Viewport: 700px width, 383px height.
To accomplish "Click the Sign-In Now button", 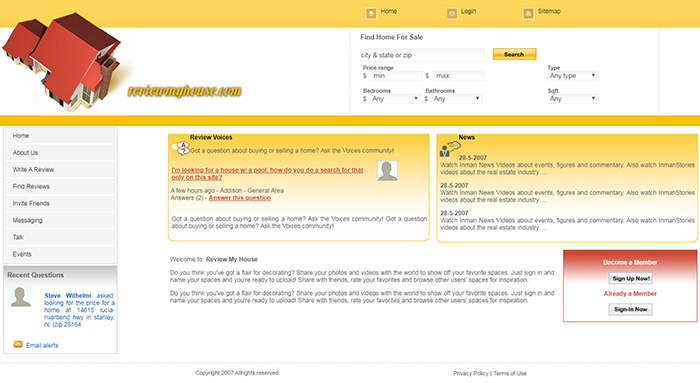I will (630, 309).
